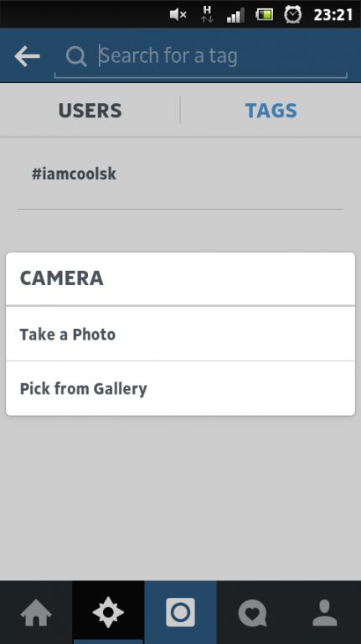Tap the back arrow icon

click(x=27, y=56)
